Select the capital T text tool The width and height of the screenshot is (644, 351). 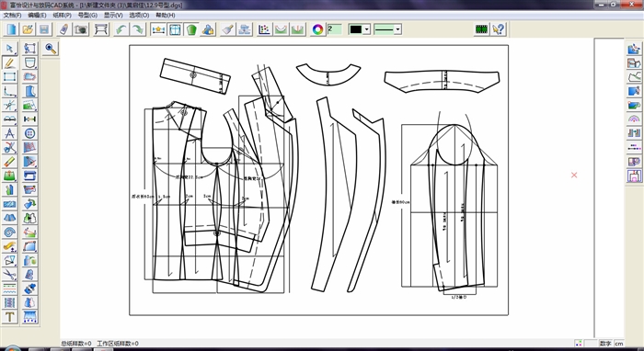(10, 317)
